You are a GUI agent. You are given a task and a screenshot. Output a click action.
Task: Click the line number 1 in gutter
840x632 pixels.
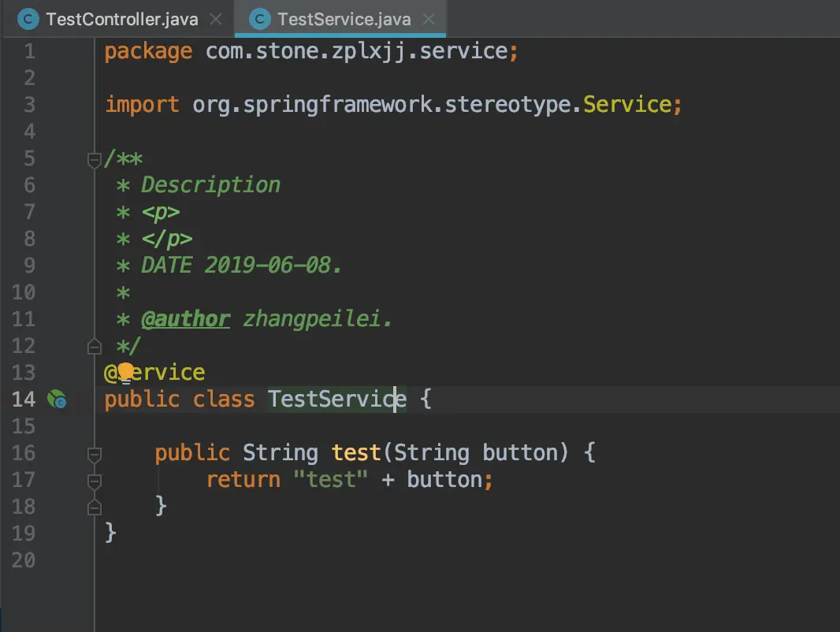point(30,51)
